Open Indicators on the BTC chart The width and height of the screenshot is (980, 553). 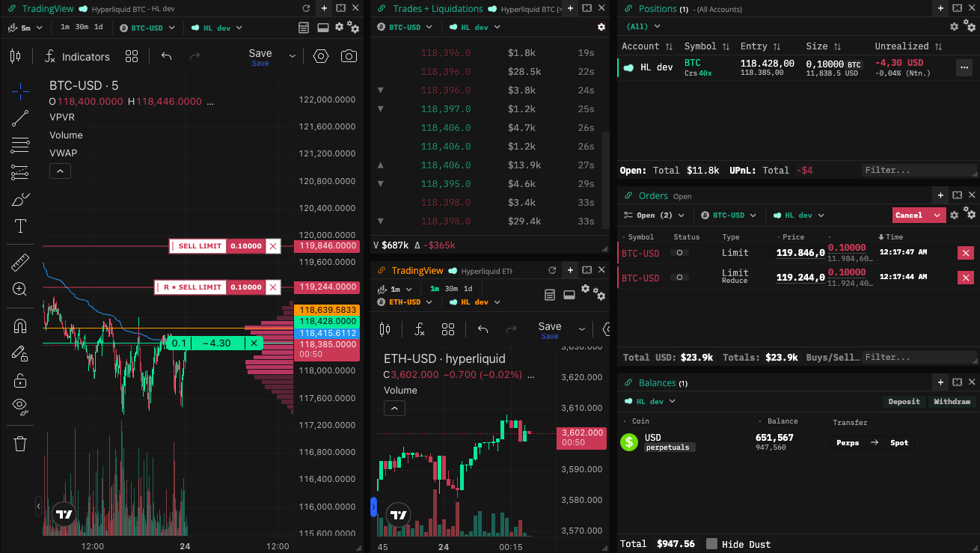click(x=76, y=57)
